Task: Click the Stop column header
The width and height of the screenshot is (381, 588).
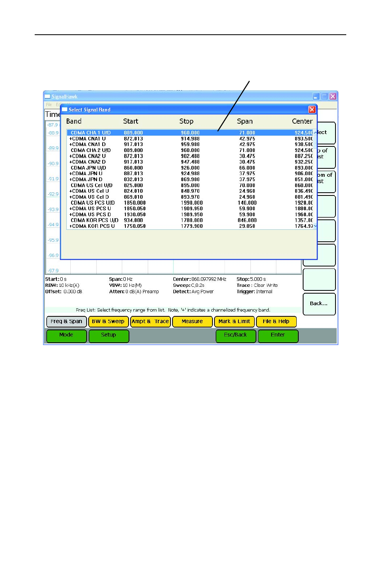Action: [187, 121]
